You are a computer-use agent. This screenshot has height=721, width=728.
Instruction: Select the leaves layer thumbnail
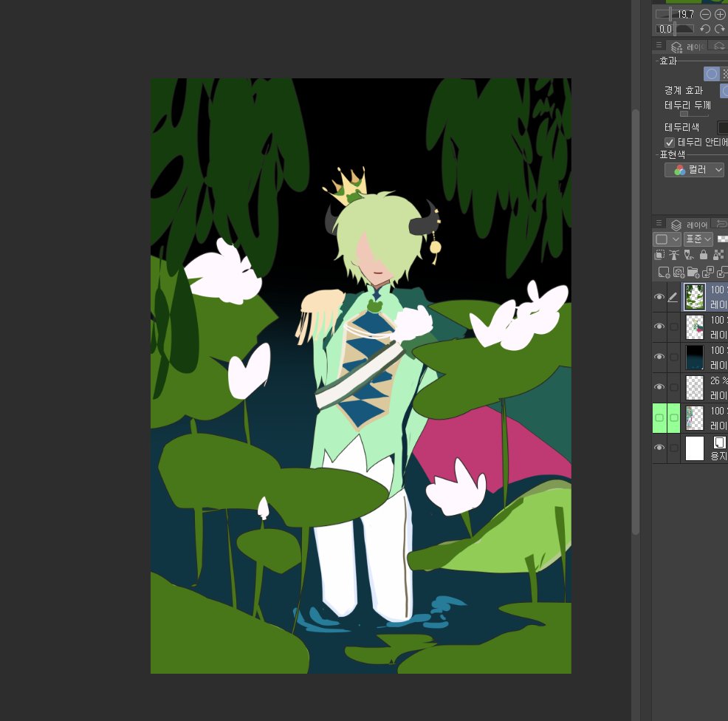point(695,297)
